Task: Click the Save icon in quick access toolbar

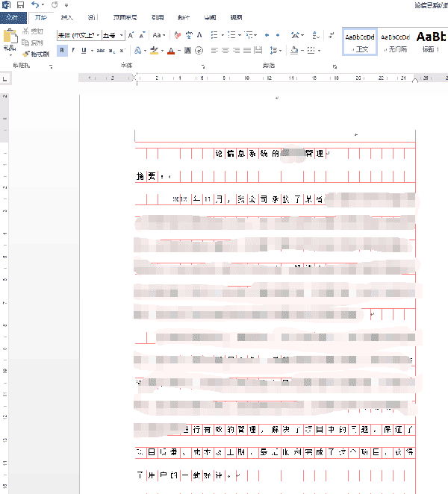Action: 21,4
